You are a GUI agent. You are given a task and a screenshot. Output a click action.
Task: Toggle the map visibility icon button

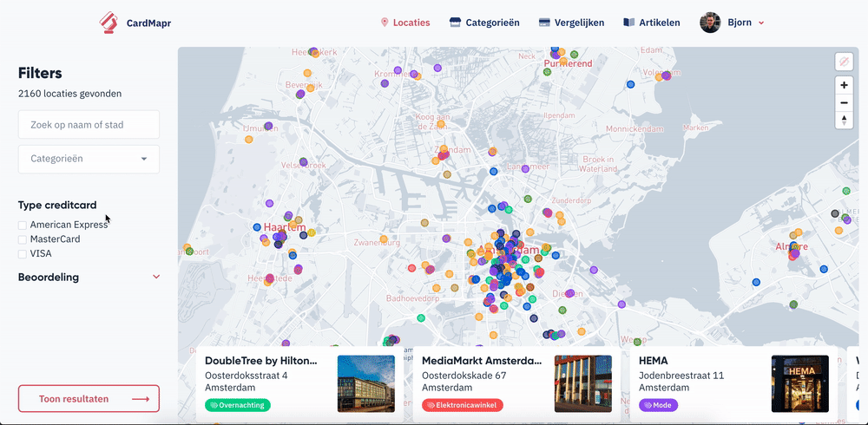coord(844,62)
